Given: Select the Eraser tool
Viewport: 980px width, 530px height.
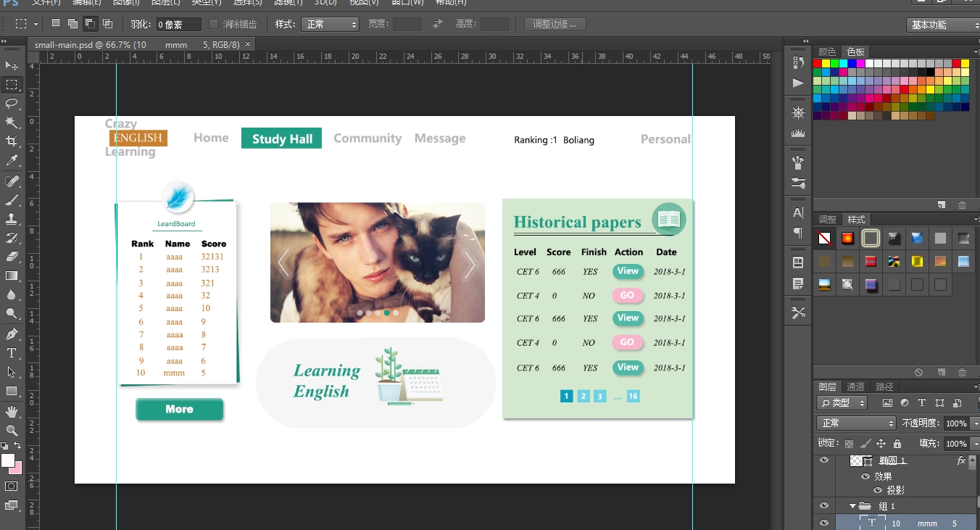Looking at the screenshot, I should [x=12, y=257].
